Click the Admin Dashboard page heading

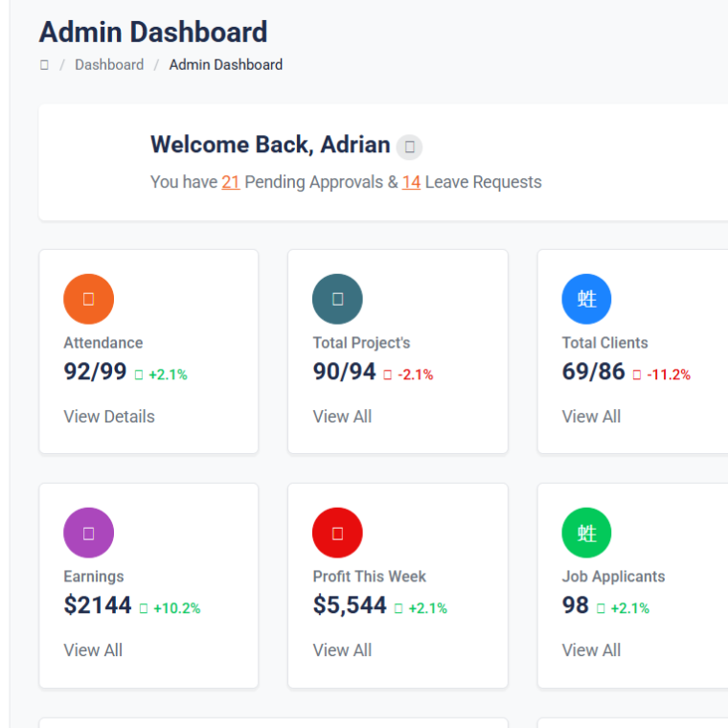pos(153,32)
